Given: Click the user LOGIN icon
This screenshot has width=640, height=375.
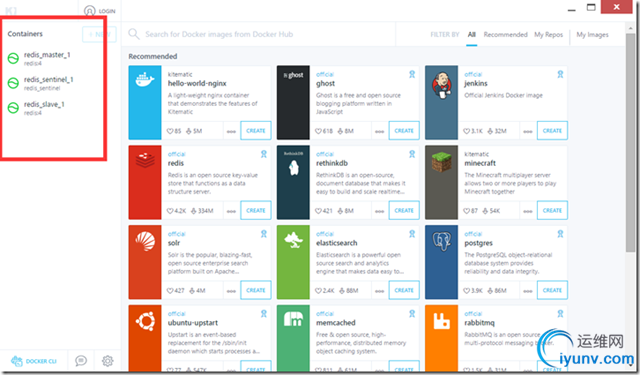Looking at the screenshot, I should 89,11.
